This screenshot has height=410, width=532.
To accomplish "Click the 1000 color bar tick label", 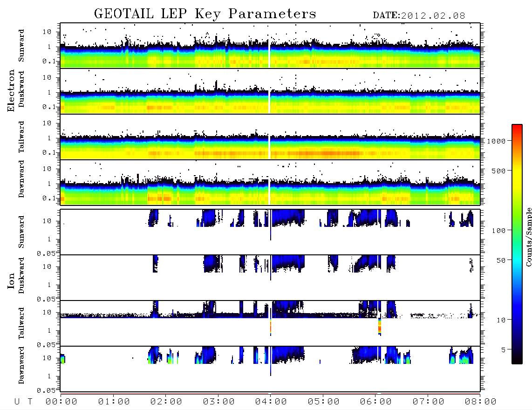I will click(496, 141).
